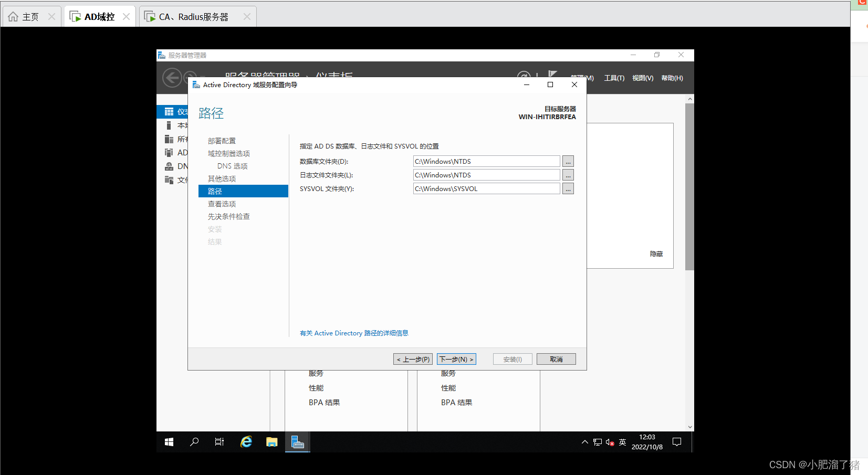This screenshot has width=868, height=475.
Task: Click 隐藏 link in Server Manager
Action: click(656, 254)
